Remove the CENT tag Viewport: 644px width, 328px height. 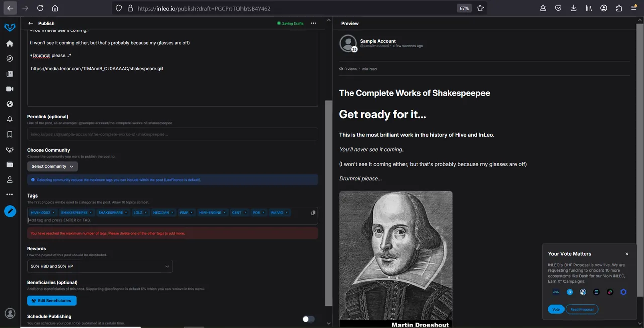pos(245,213)
